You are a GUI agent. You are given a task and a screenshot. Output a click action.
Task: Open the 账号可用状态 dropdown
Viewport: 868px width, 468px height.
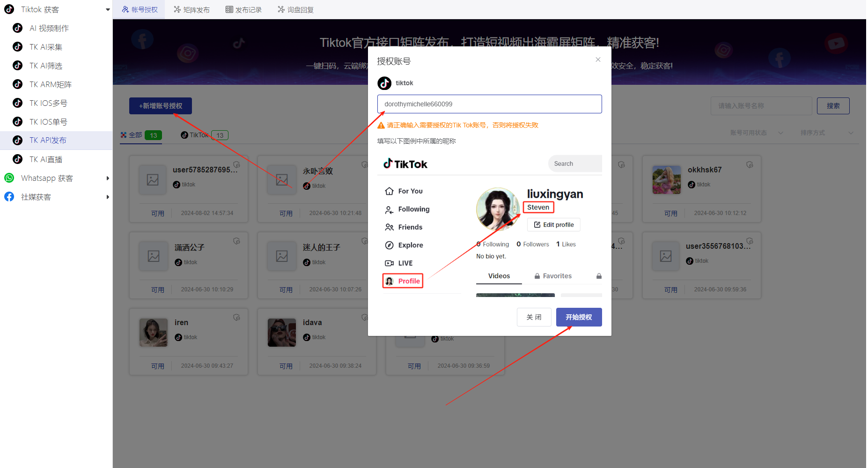click(756, 133)
